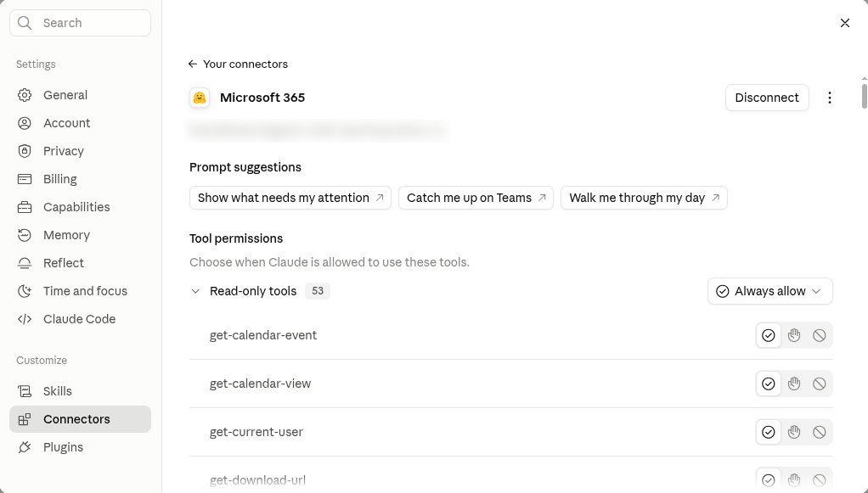Block the get-calendar-event tool
The image size is (868, 493).
coord(820,335)
